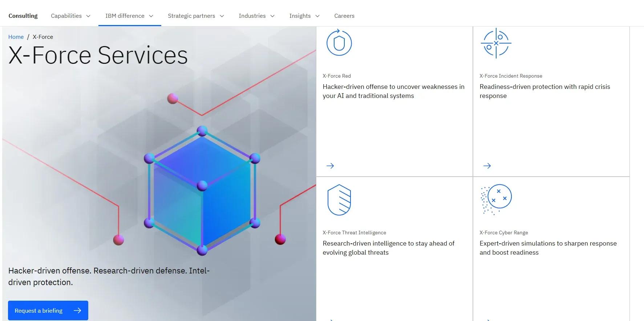This screenshot has width=644, height=321.
Task: Click 'Expert-driven simulations to sharpen response' description
Action: 548,248
